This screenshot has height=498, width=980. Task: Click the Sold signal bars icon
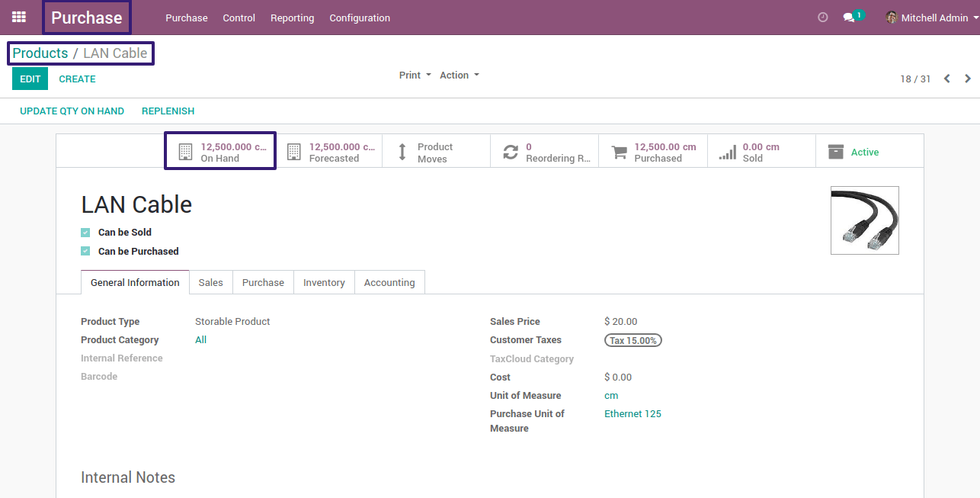[x=728, y=153]
